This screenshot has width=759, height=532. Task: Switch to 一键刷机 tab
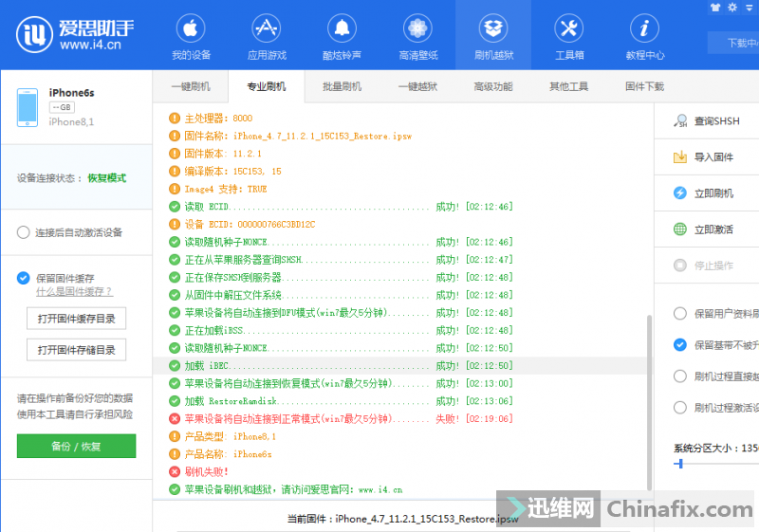click(x=191, y=86)
